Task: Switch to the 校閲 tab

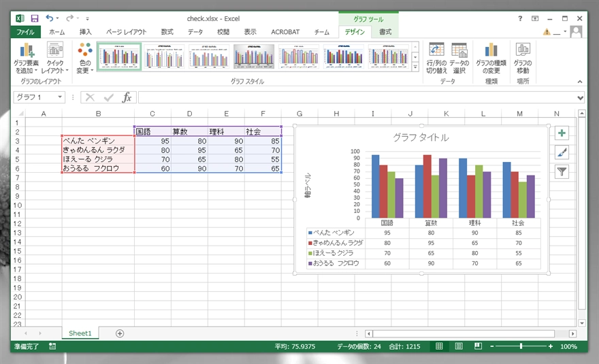Action: coord(223,32)
